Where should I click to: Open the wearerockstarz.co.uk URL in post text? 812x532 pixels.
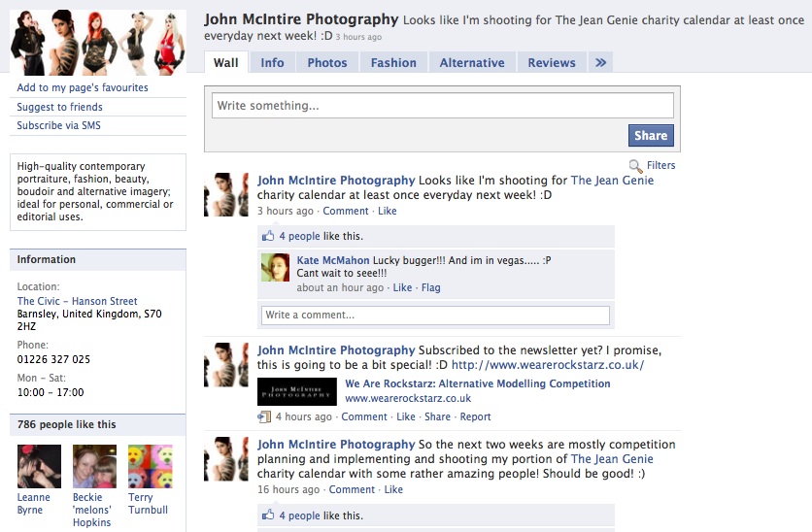click(548, 365)
